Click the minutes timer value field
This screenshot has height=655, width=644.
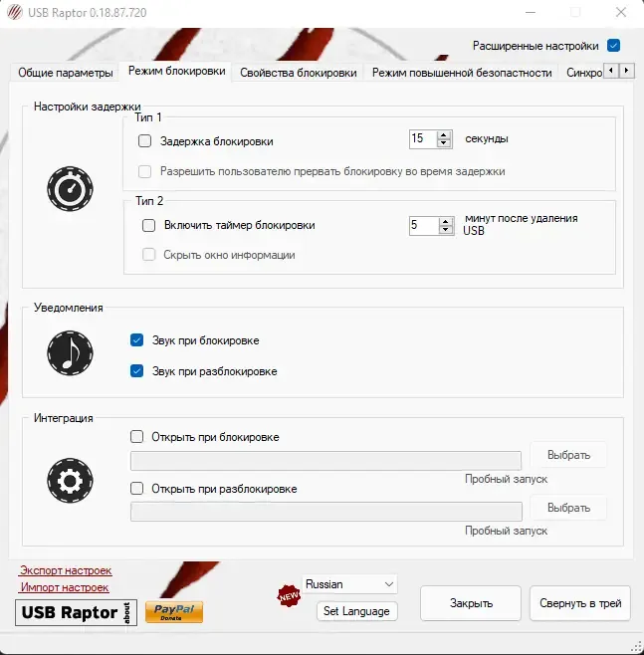tap(424, 226)
